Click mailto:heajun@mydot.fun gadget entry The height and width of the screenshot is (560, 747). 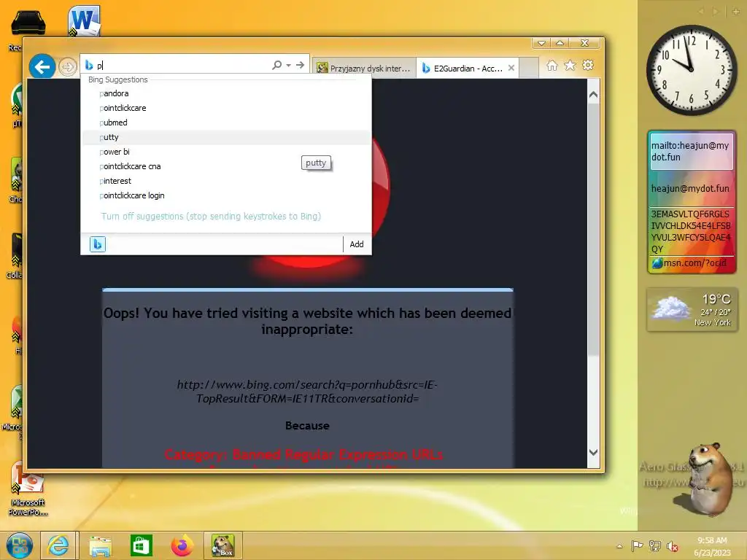click(x=692, y=152)
